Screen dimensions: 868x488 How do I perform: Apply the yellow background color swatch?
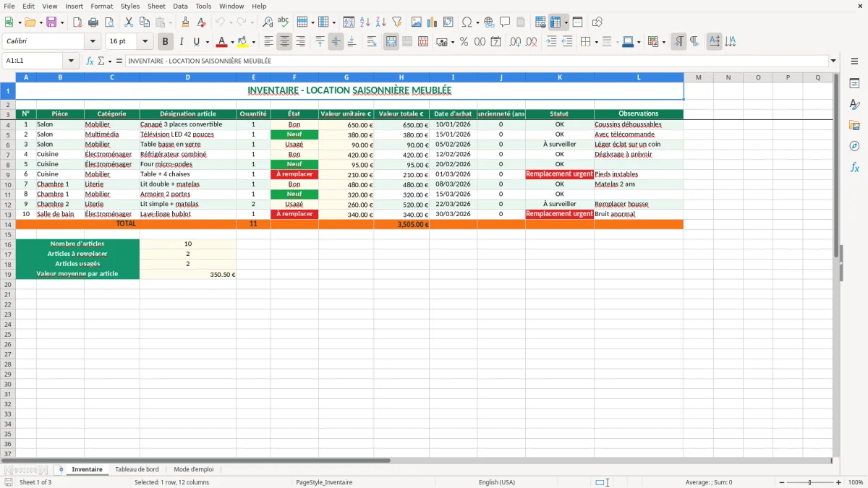[x=243, y=42]
